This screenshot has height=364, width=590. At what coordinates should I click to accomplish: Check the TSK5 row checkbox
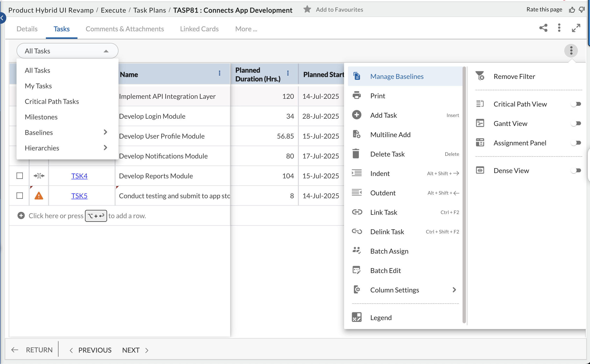[x=20, y=196]
